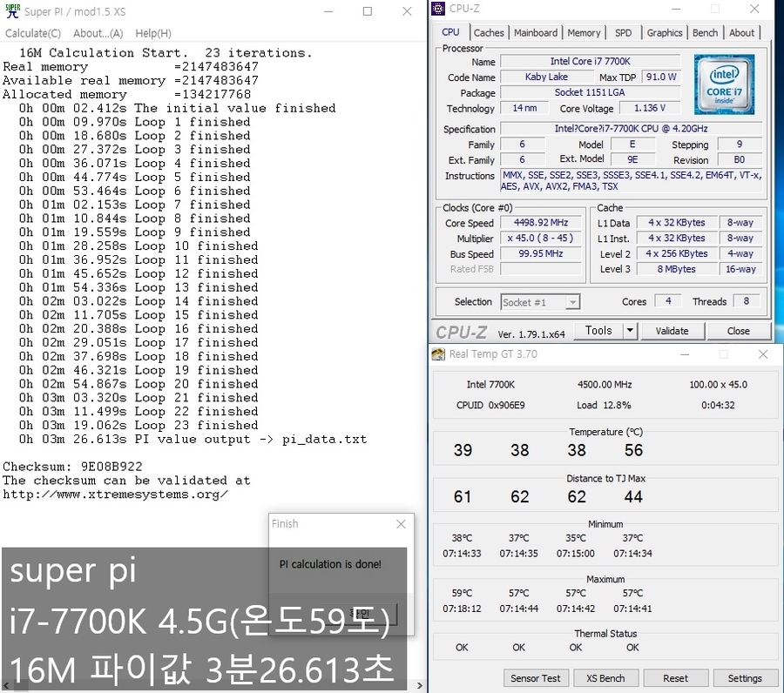Click the Multiplier value 'x 45.0 ( 8 - 45 )'
Image resolution: width=784 pixels, height=693 pixels.
[541, 239]
